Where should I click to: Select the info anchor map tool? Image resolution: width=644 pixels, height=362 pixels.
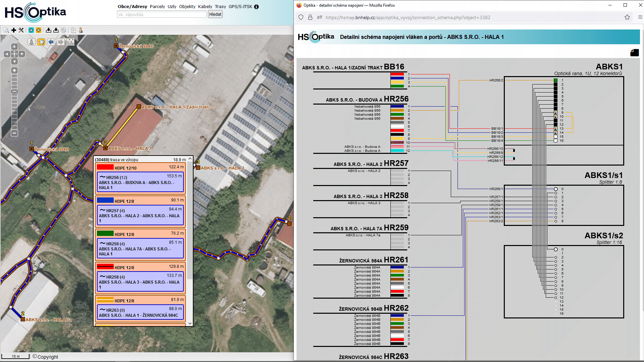pos(32,42)
